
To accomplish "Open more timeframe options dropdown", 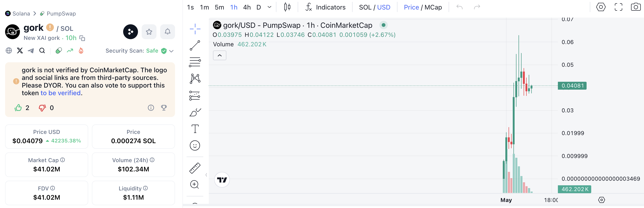I will (x=269, y=7).
